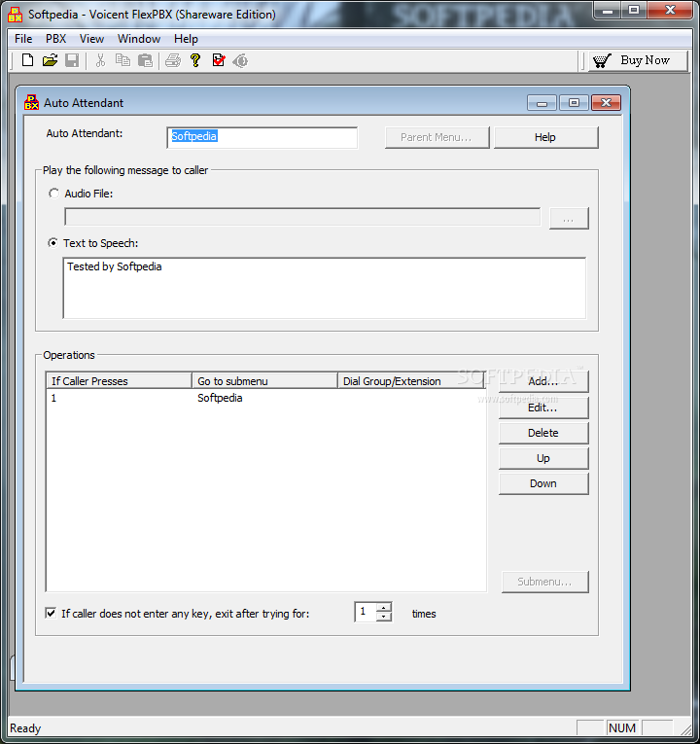Move operation Up with the Up button
This screenshot has width=700, height=744.
coord(543,458)
